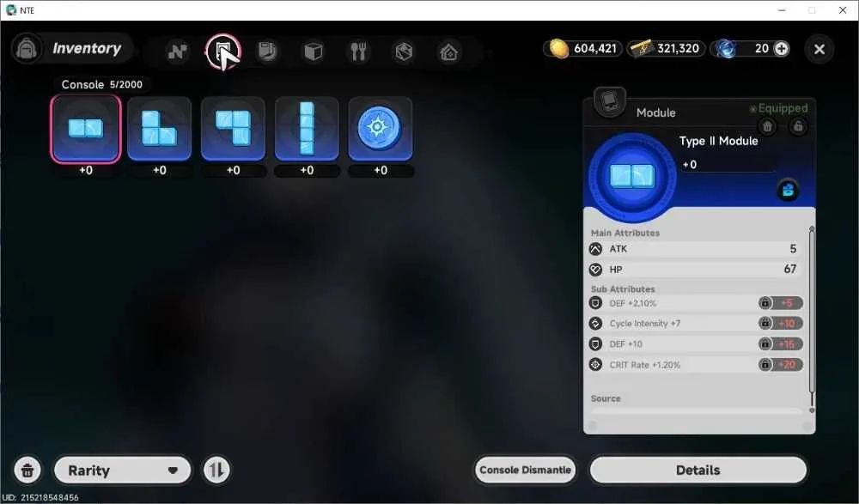Toggle sort order with up-down arrows button
Viewport: 859px width, 504px height.
216,470
